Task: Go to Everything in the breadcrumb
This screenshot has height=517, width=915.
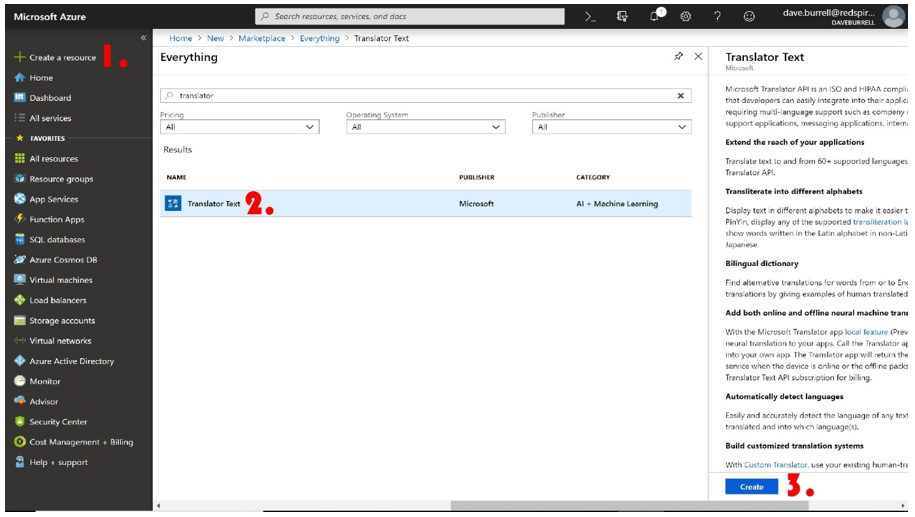Action: click(319, 38)
